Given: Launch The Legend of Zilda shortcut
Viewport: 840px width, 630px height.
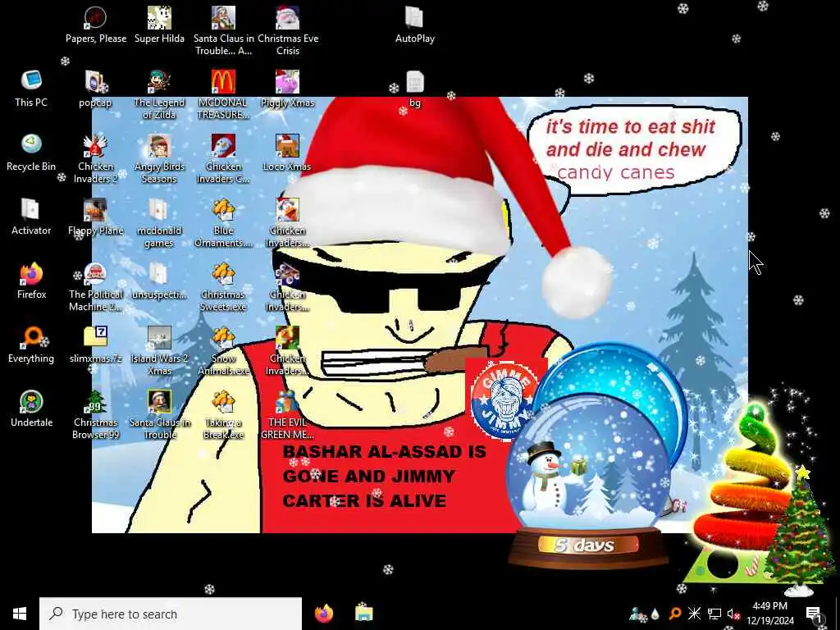Looking at the screenshot, I should (x=159, y=94).
